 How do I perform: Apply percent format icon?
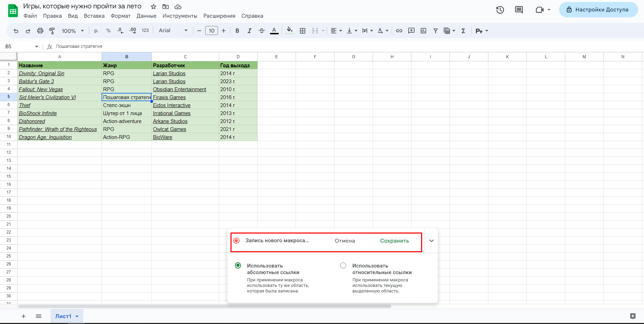coord(108,31)
